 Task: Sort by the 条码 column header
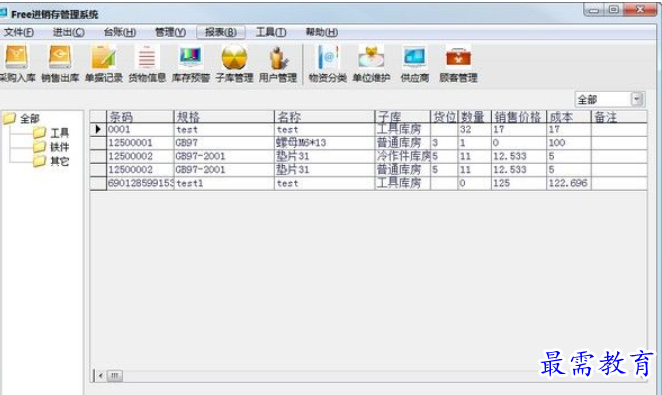pos(140,117)
